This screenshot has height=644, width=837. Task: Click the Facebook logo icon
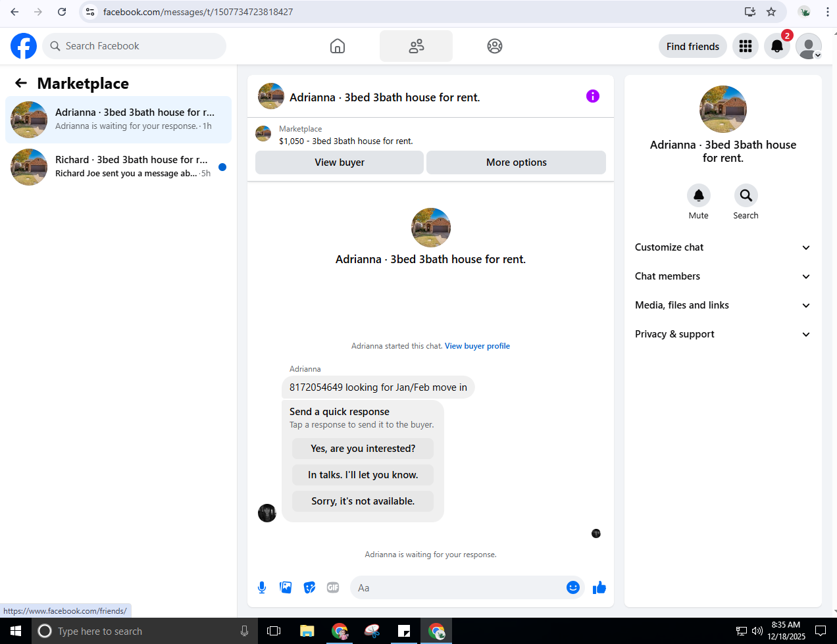[x=24, y=46]
